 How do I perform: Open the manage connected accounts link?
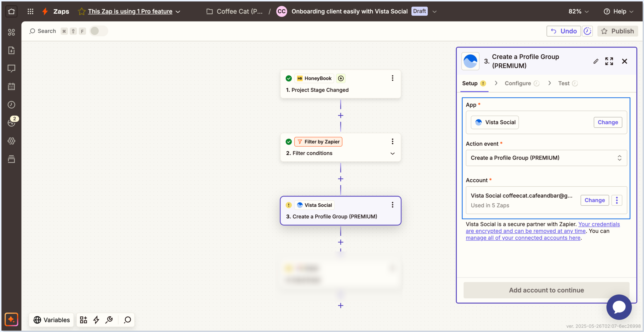[x=523, y=238]
